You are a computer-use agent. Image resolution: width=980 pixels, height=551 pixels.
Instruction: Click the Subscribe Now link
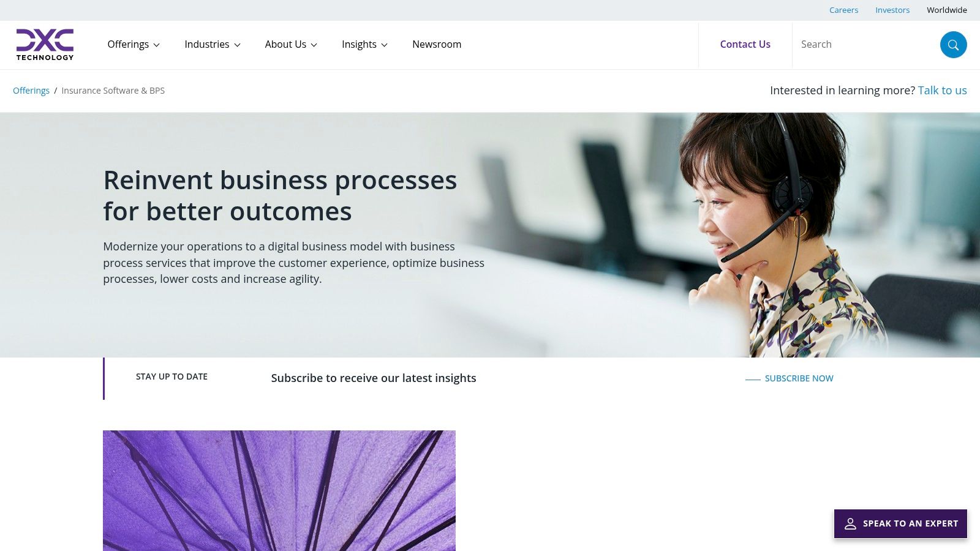pos(799,378)
